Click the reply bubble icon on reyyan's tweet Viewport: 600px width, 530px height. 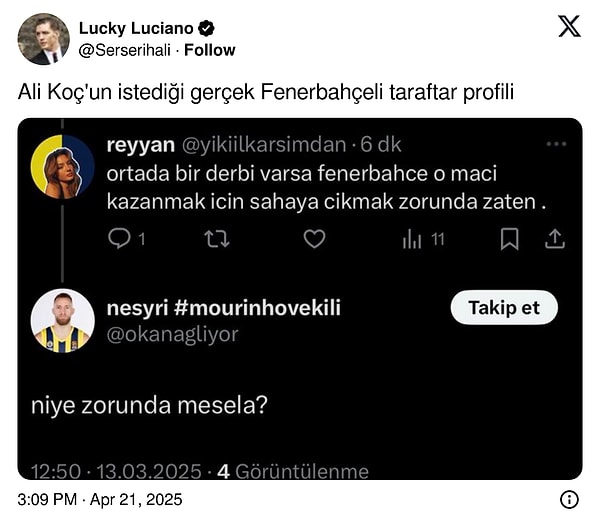119,239
